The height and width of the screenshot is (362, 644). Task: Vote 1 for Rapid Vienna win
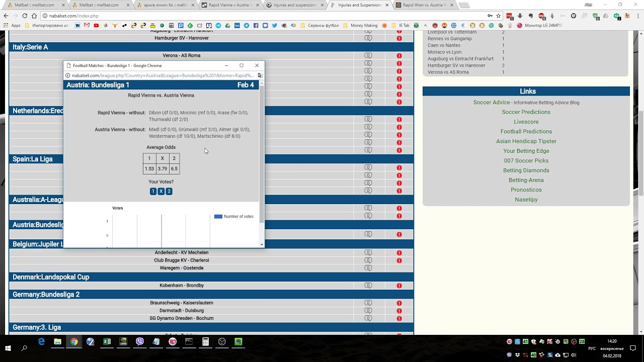(x=153, y=191)
